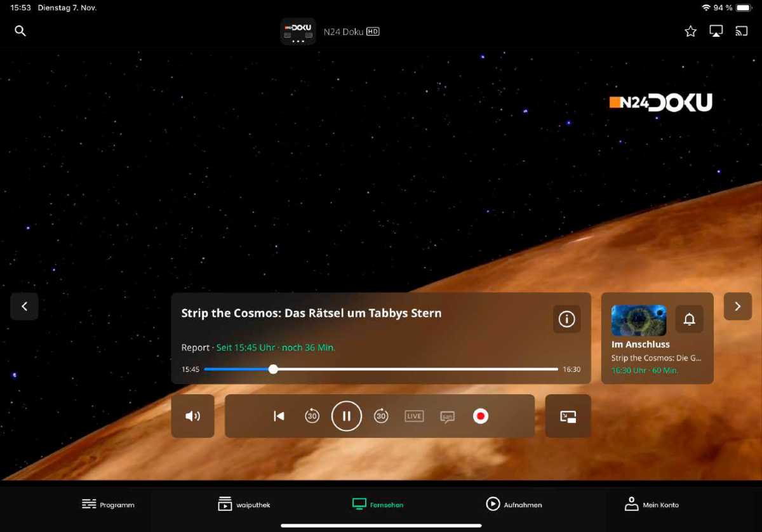
Task: Set reminder bell for the upcoming show
Action: click(689, 319)
